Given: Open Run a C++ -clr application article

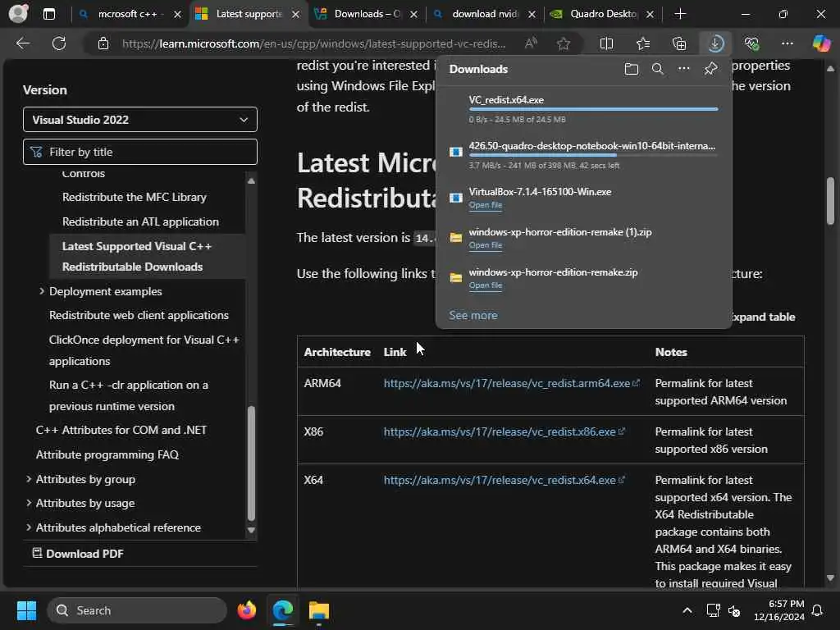Looking at the screenshot, I should coord(129,395).
